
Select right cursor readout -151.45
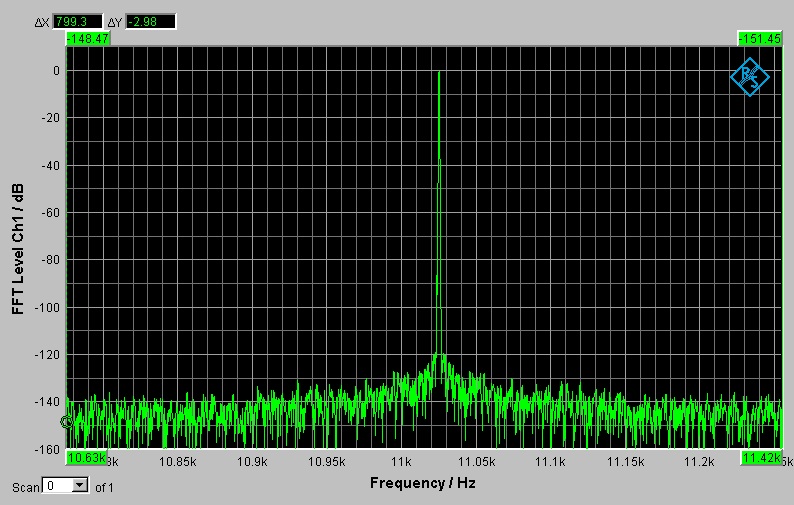click(x=760, y=38)
